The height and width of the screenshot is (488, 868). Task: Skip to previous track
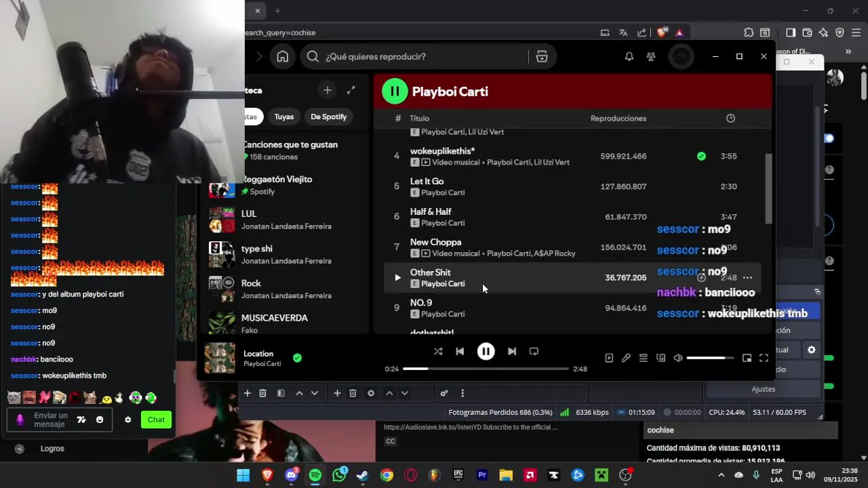click(x=460, y=351)
